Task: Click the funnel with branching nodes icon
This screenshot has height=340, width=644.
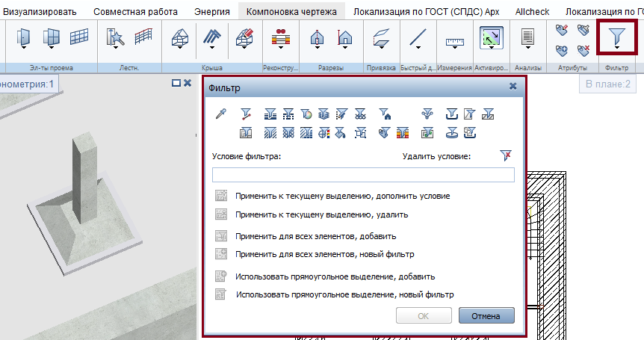Action: pos(427,114)
